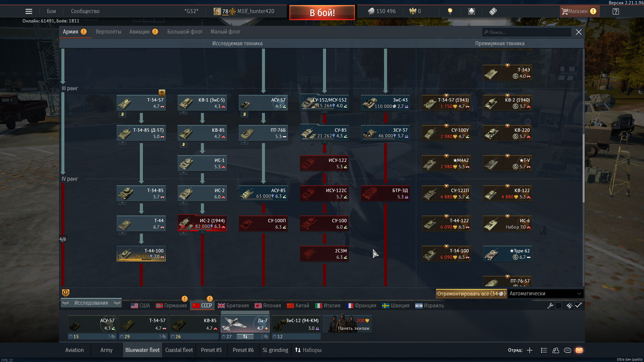Select the premium ★Type 62 card
This screenshot has width=644, height=362.
(507, 254)
